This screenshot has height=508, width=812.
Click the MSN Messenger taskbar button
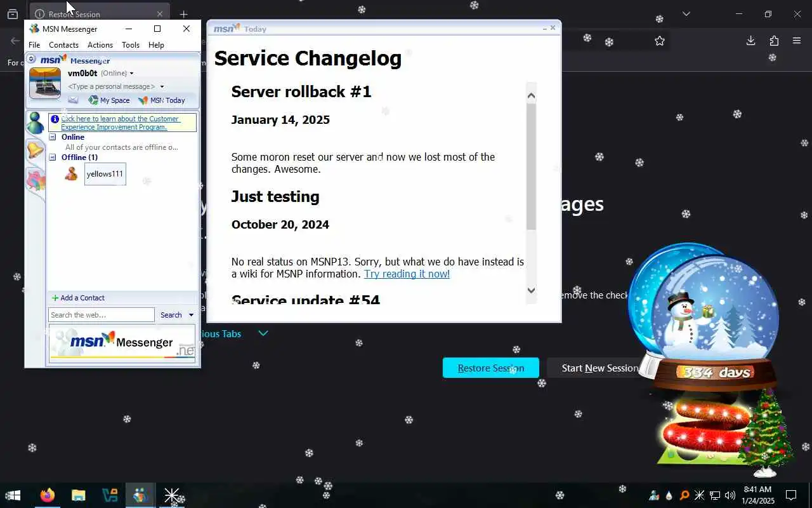point(140,495)
